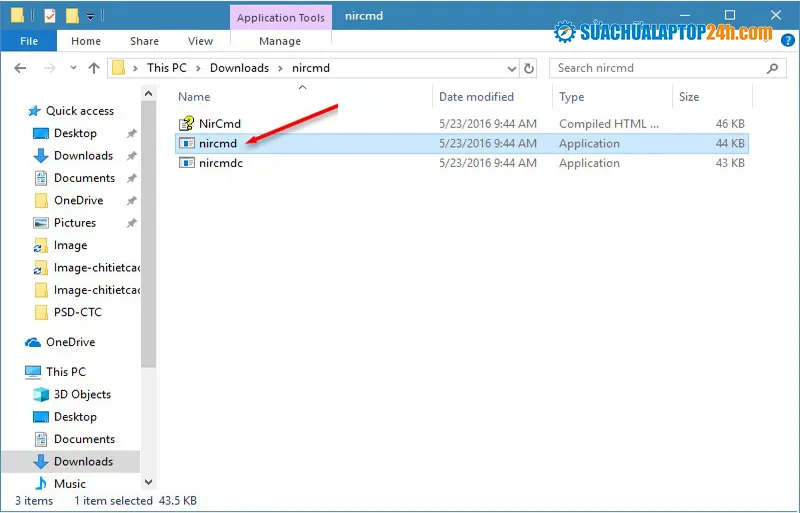Image resolution: width=800 pixels, height=513 pixels.
Task: Click the Music note icon
Action: 41,483
